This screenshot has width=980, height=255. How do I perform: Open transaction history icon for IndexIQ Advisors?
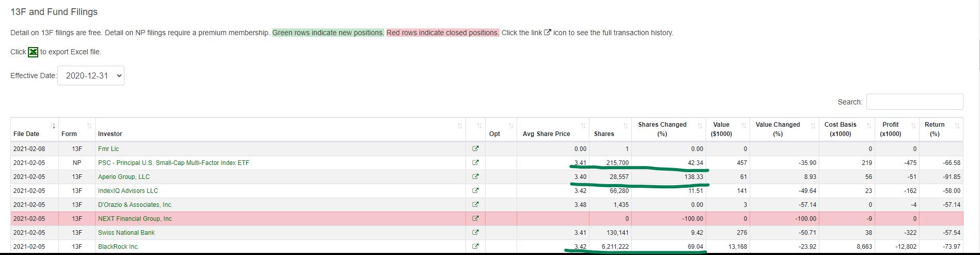click(x=475, y=191)
